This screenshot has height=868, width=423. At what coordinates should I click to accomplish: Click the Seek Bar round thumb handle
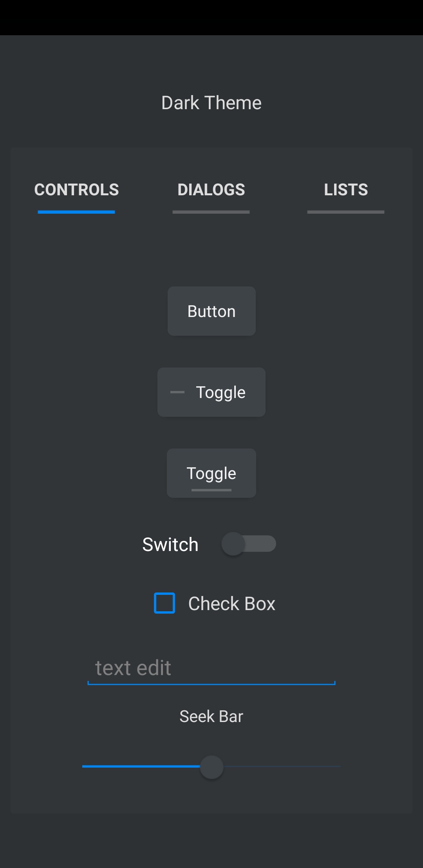coord(211,767)
